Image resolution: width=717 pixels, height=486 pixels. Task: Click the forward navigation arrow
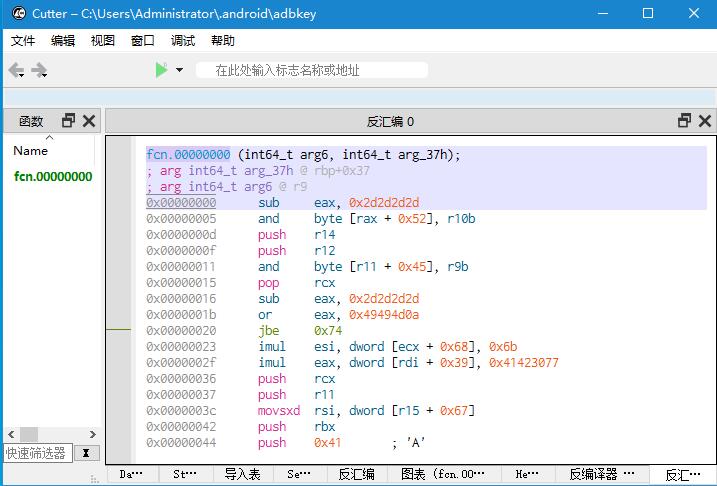click(40, 70)
